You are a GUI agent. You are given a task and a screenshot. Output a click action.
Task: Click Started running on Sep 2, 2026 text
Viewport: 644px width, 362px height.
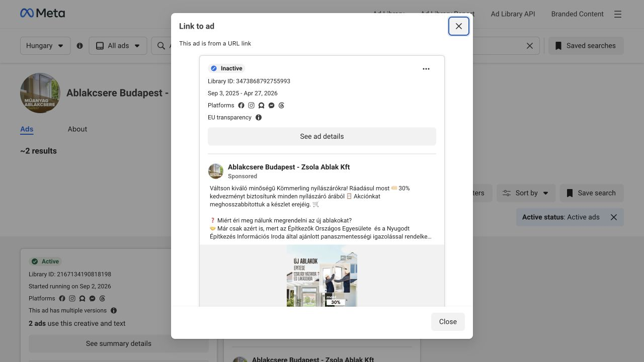(x=70, y=286)
